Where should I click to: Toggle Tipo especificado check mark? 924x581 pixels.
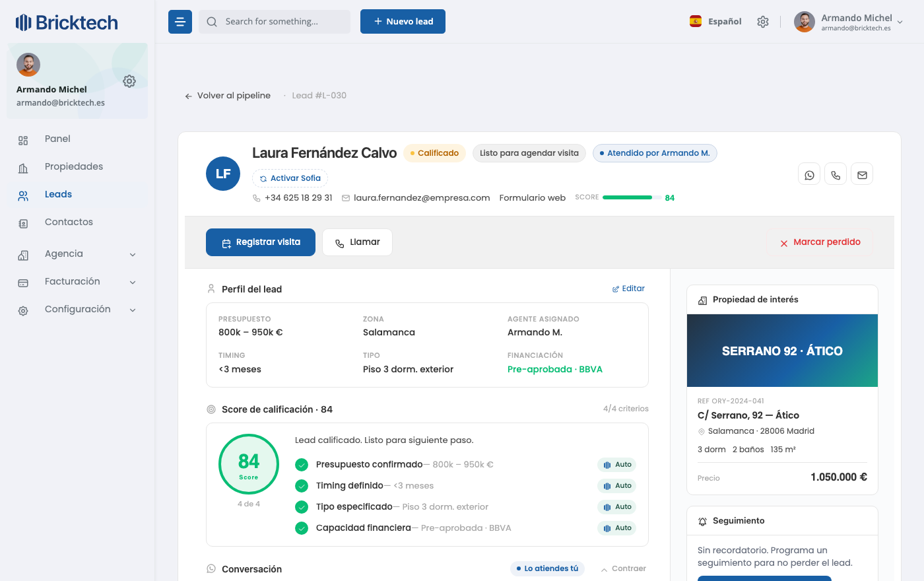pos(302,507)
